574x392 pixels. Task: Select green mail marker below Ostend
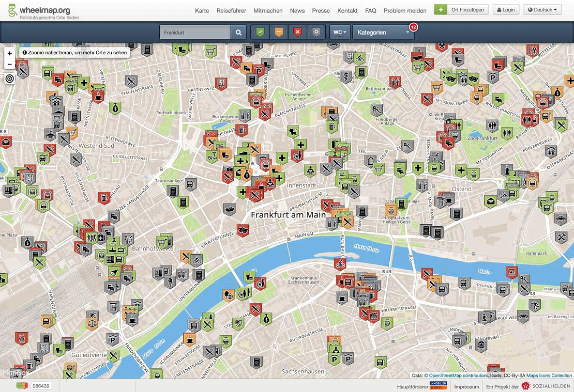click(490, 202)
